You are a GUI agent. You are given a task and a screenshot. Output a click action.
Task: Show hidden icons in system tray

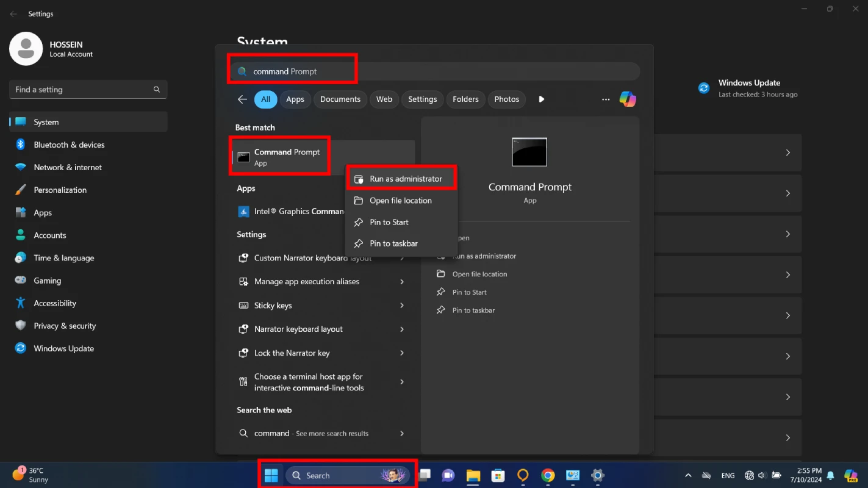click(688, 475)
